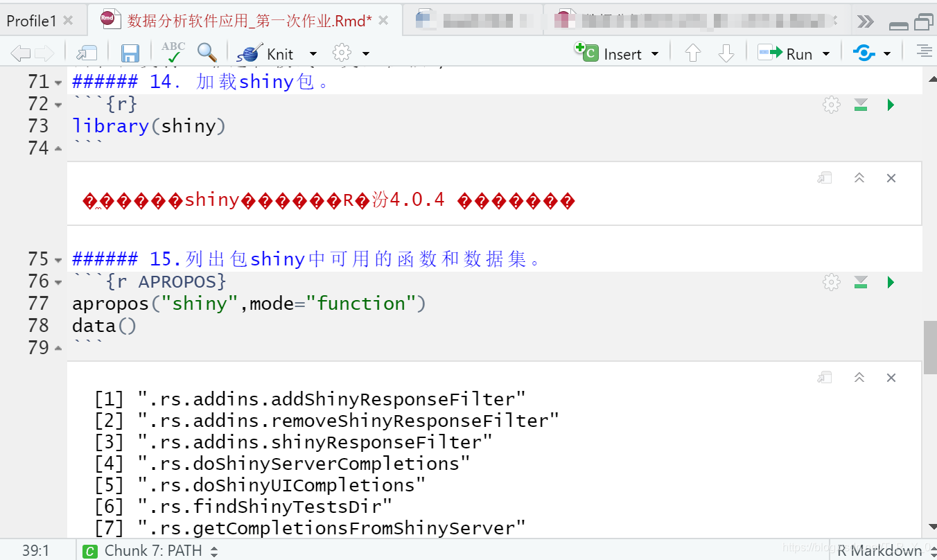
Task: Open Knit options dropdown arrow
Action: click(x=313, y=54)
